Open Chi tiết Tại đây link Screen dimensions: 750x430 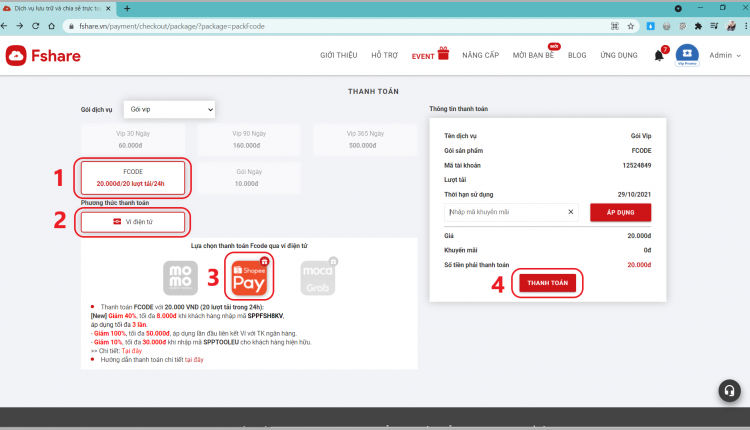tap(132, 351)
